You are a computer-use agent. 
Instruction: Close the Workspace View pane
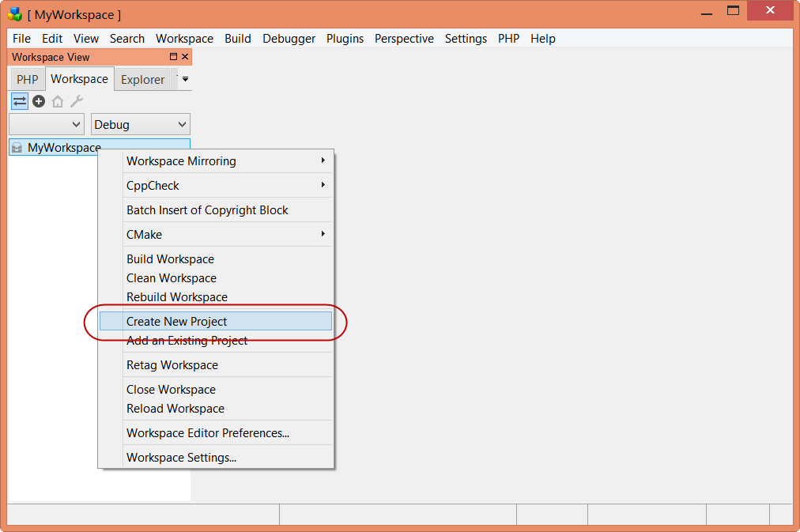(x=185, y=57)
